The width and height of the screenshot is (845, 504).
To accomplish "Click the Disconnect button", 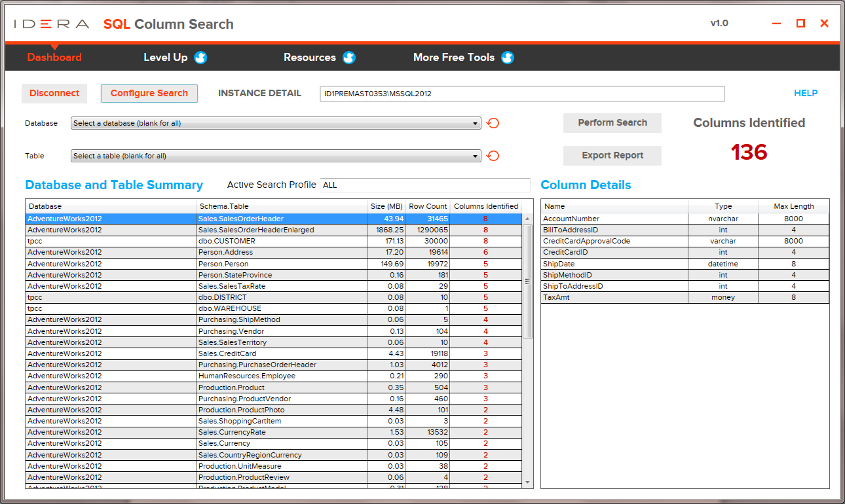I will coord(54,94).
